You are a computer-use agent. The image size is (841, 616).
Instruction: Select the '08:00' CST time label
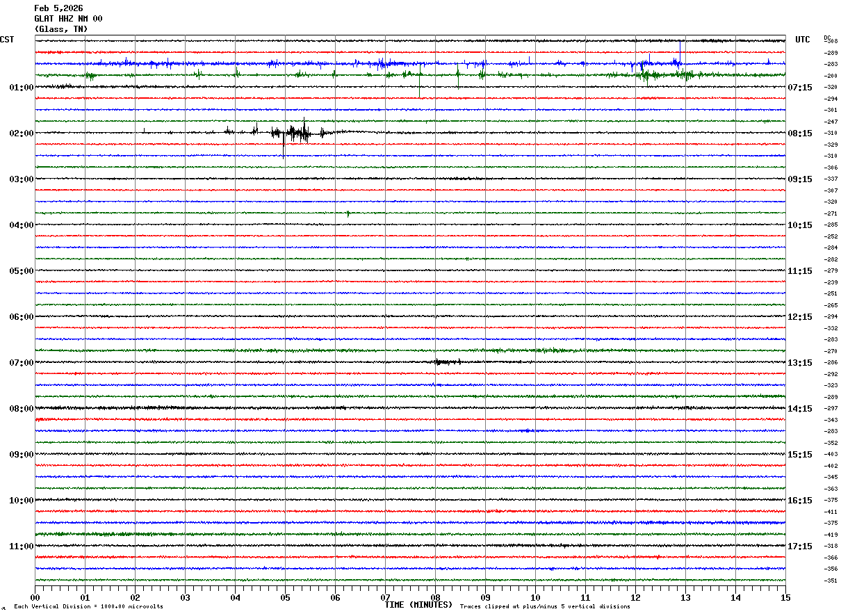(22, 409)
